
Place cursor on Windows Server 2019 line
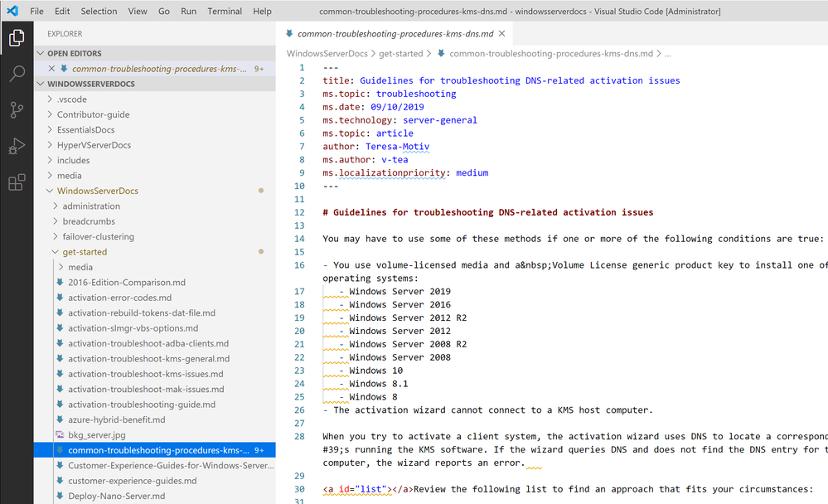click(399, 292)
